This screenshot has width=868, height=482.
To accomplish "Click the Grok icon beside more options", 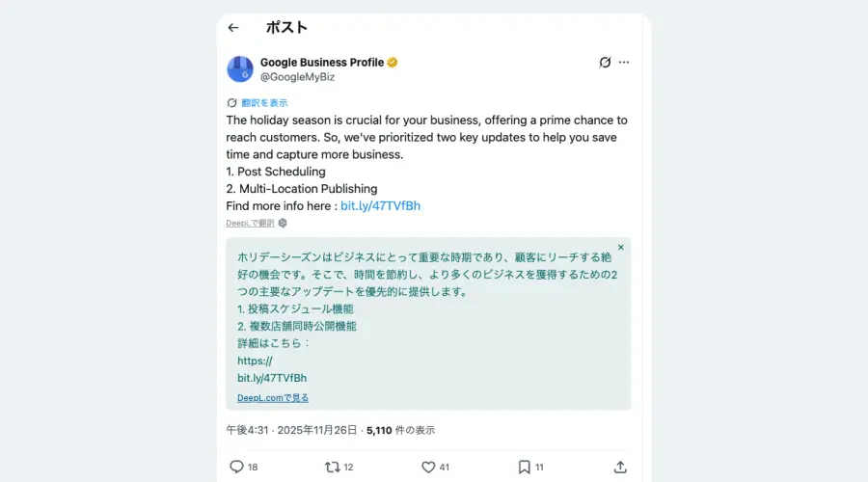I will tap(605, 63).
